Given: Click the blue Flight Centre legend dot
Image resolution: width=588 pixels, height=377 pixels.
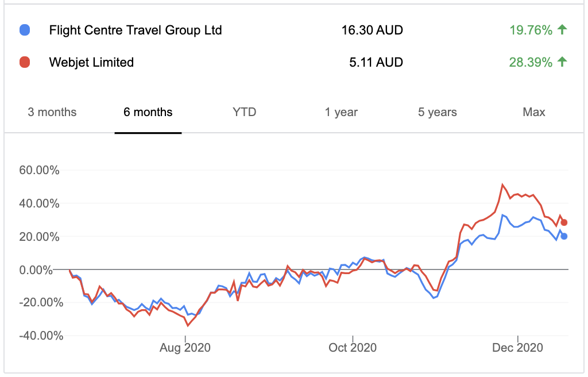Looking at the screenshot, I should click(25, 30).
